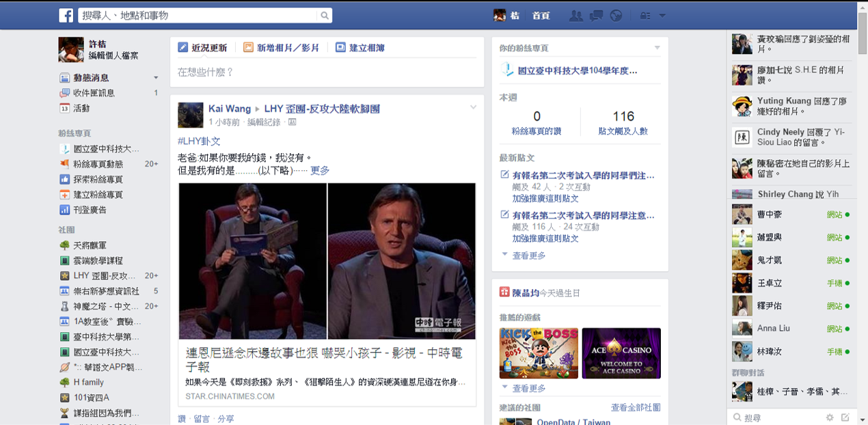The image size is (868, 425).
Task: Expand 查看更多 under recommended games
Action: pyautogui.click(x=529, y=388)
